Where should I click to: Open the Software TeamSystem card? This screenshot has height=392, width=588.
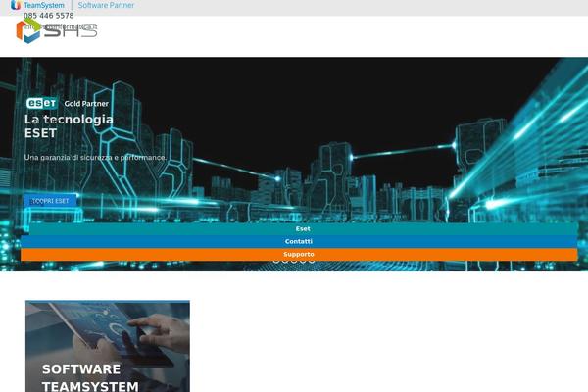pos(108,346)
